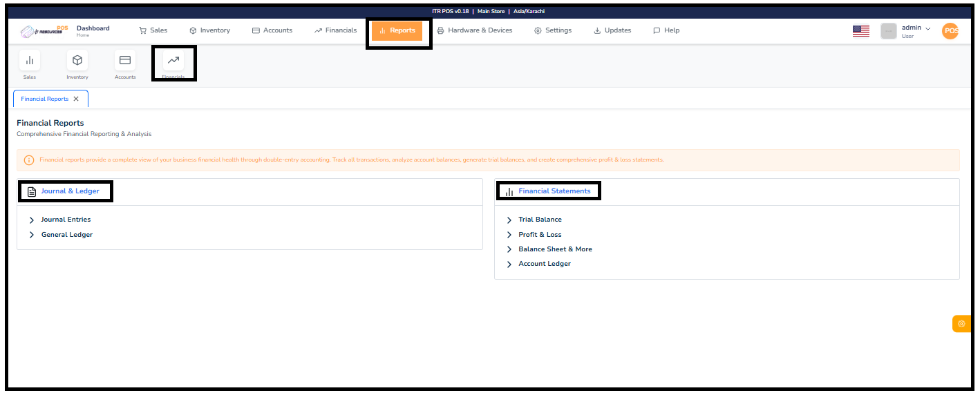Open the Balance Sheet & More report
The image size is (980, 395).
(556, 249)
